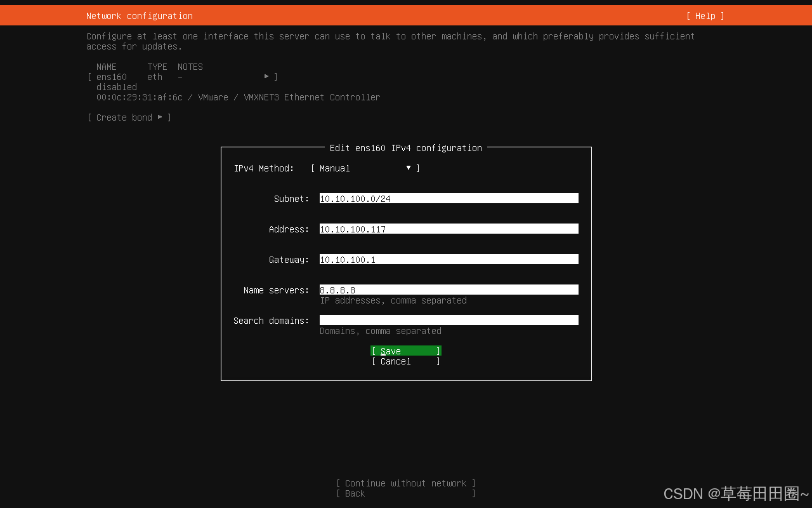Click the IPv4 Method down arrow
This screenshot has width=812, height=508.
409,168
